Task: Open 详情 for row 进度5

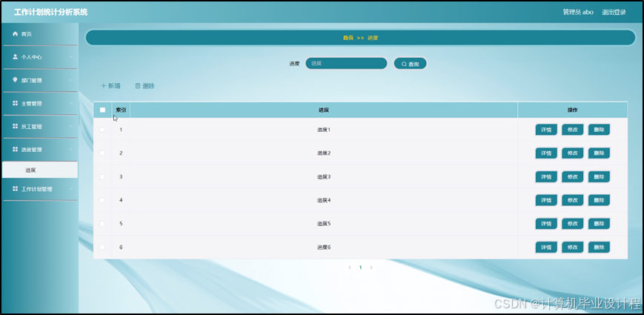Action: (x=546, y=223)
